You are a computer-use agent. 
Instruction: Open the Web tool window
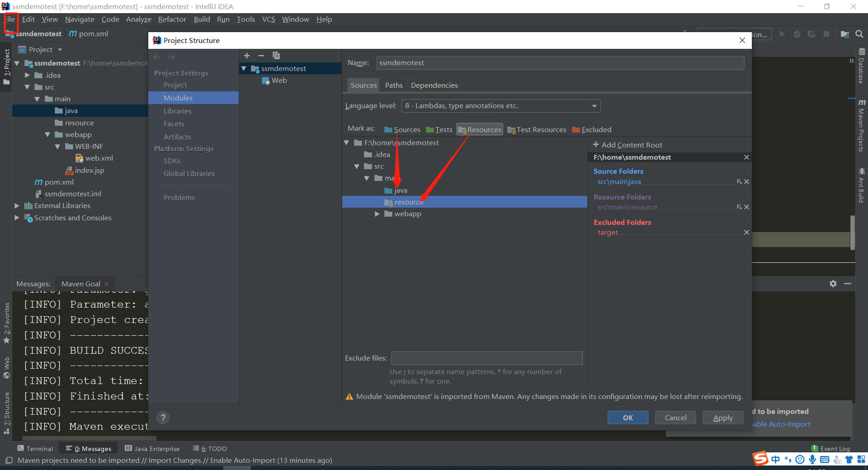click(x=6, y=368)
